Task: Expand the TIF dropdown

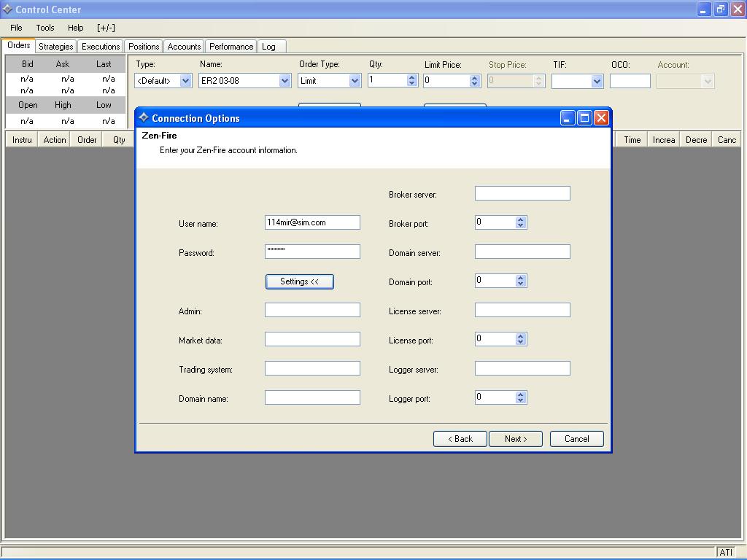Action: click(x=597, y=81)
